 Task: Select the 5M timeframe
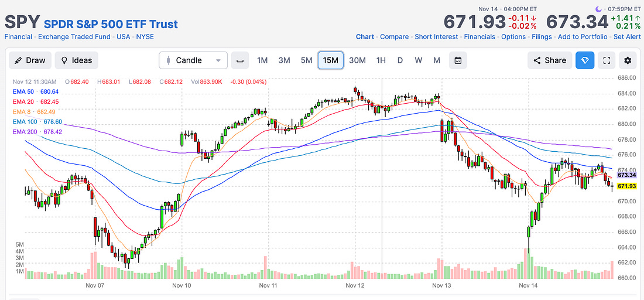[x=306, y=60]
